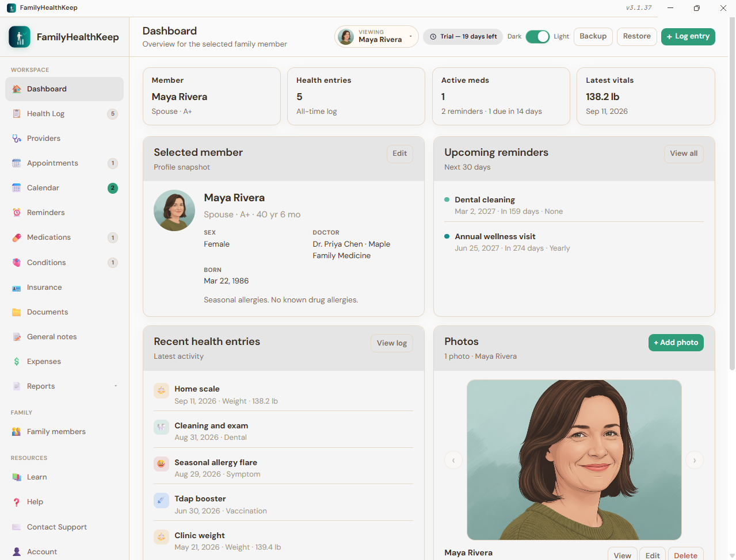This screenshot has height=560, width=736.
Task: Open Expenses from sidebar
Action: (64, 362)
